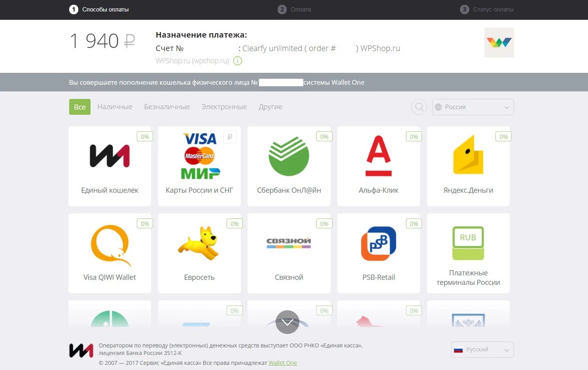
Task: Go to step 1 Способы оплаты
Action: click(x=99, y=9)
